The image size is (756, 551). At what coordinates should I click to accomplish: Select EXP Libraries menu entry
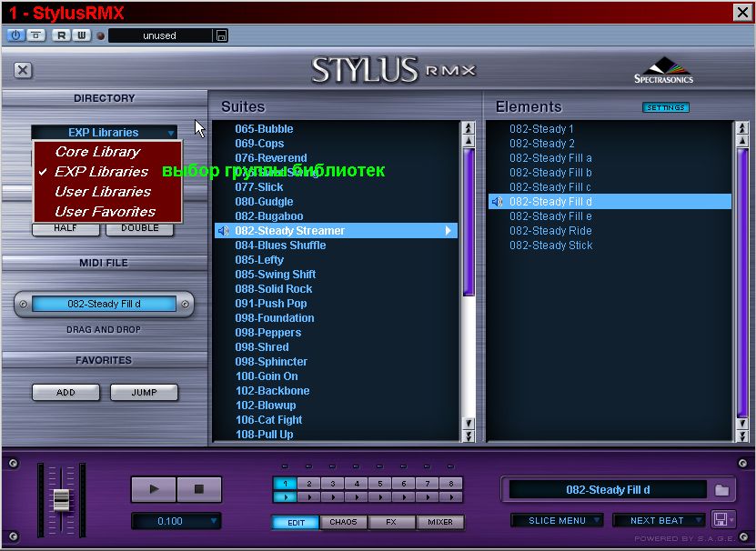101,172
